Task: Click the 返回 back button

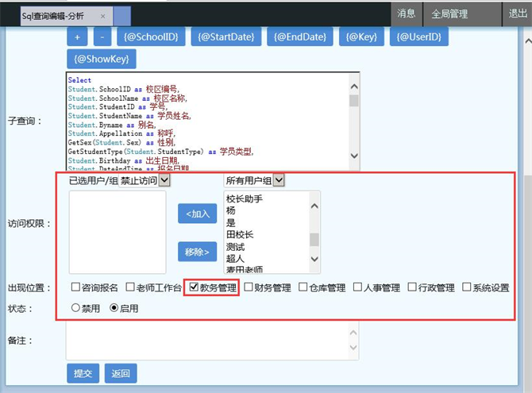Action: tap(121, 373)
